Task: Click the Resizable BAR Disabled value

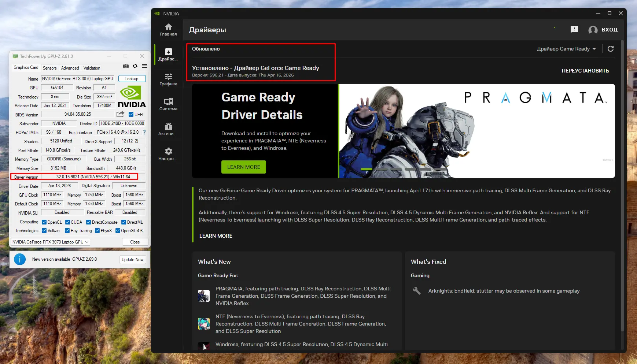Action: (x=130, y=212)
